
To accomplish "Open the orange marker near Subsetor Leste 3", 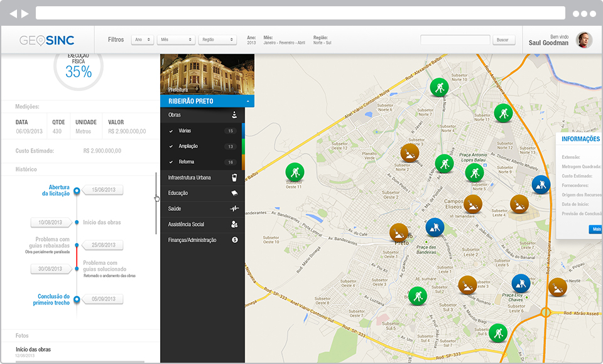I will click(467, 285).
